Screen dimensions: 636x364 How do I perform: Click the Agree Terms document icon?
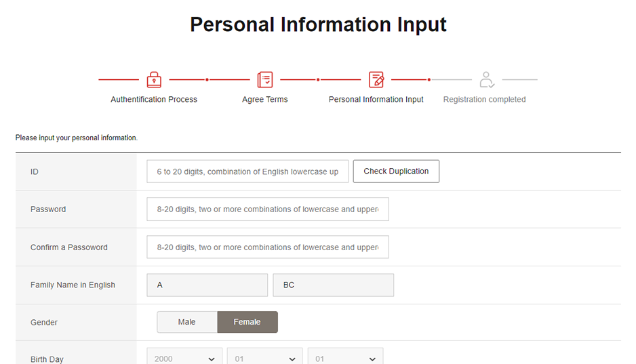coord(265,80)
